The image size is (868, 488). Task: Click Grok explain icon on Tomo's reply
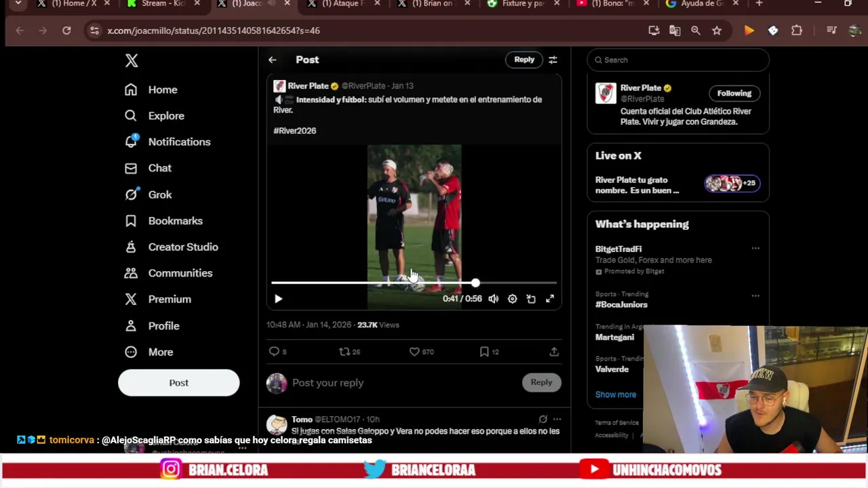click(x=542, y=420)
